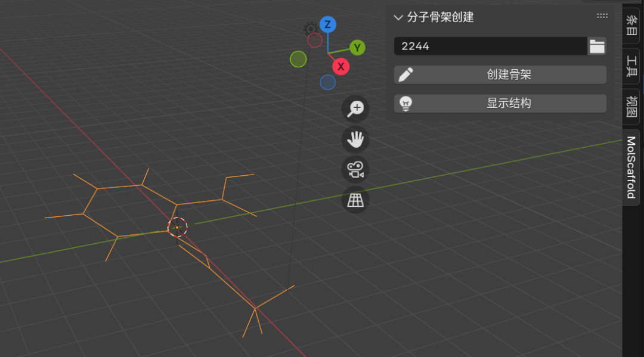Click the negative Z blue gizmo circle
The image size is (644, 357).
click(x=328, y=82)
